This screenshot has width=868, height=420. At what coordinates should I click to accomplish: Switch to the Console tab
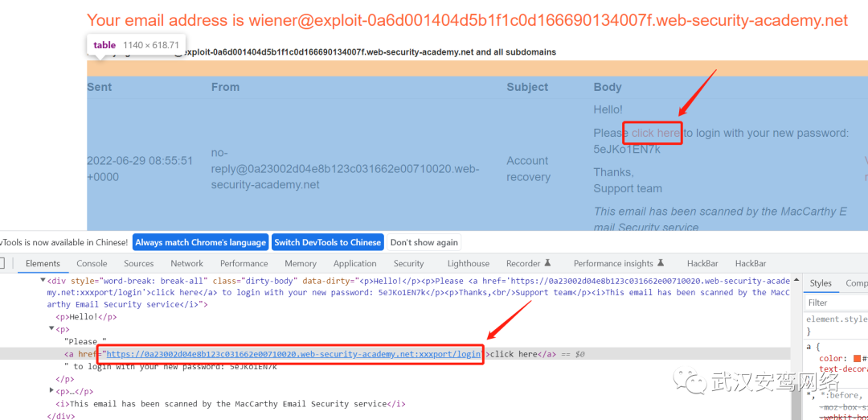(92, 264)
